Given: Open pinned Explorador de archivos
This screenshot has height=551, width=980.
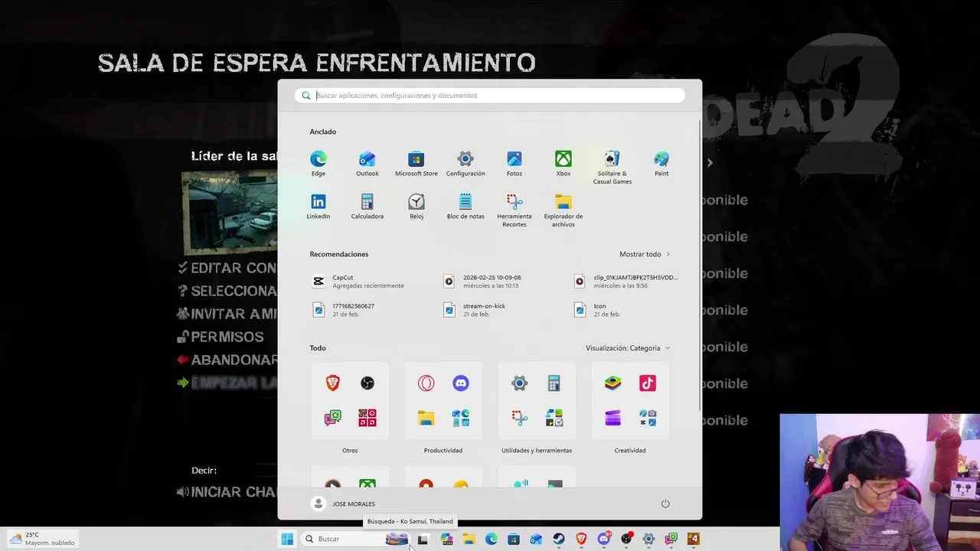Looking at the screenshot, I should tap(563, 210).
